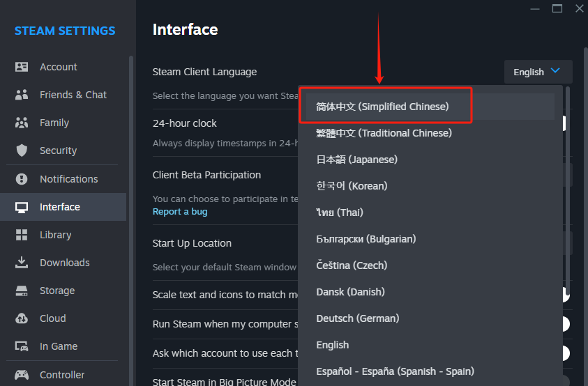Follow the Report a bug link
The height and width of the screenshot is (386, 588).
click(180, 212)
